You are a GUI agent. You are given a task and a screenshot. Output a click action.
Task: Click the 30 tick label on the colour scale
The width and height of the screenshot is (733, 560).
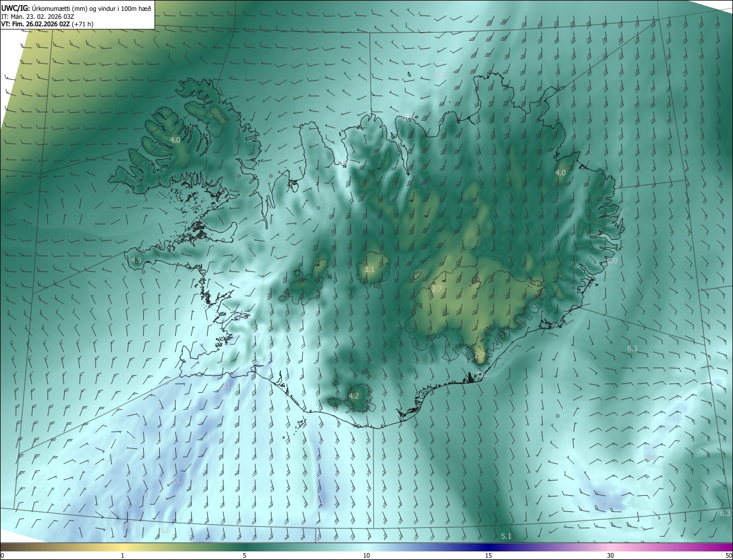point(610,555)
